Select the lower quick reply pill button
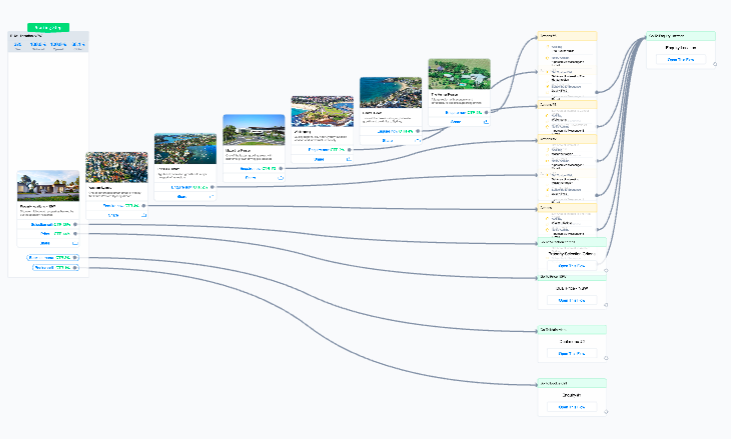This screenshot has height=439, width=731. tap(55, 268)
